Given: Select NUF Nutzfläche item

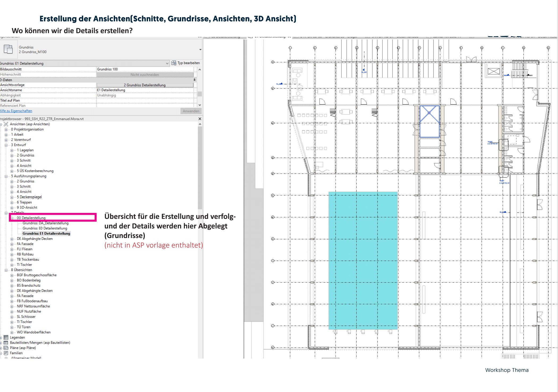Looking at the screenshot, I should 29,311.
